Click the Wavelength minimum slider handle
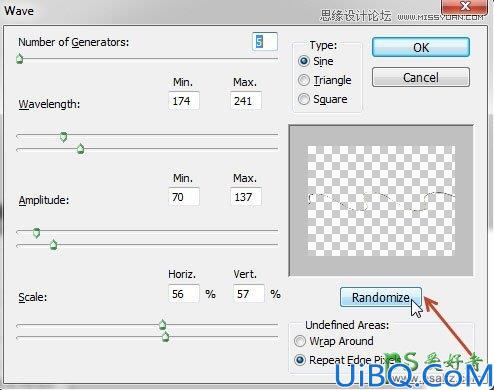 coord(63,137)
